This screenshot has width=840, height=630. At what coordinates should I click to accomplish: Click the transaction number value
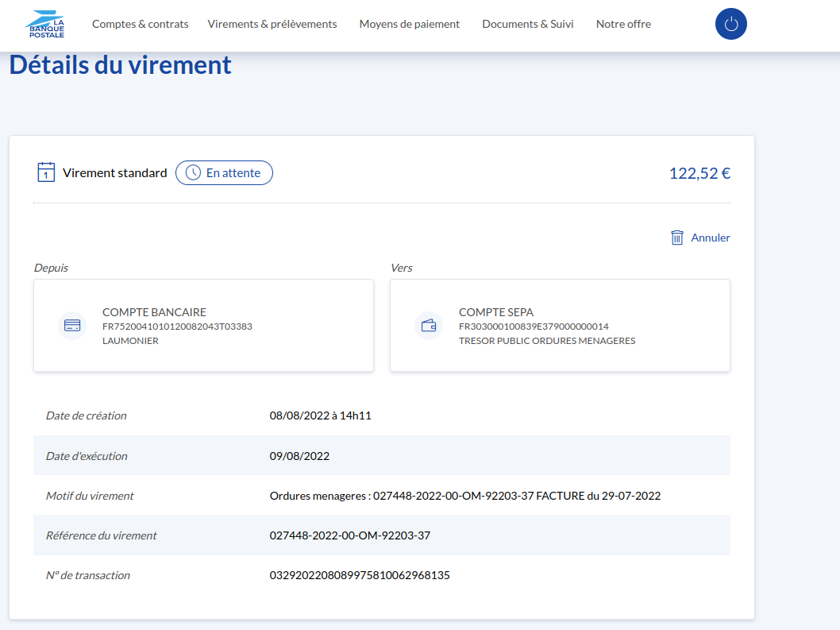[360, 575]
